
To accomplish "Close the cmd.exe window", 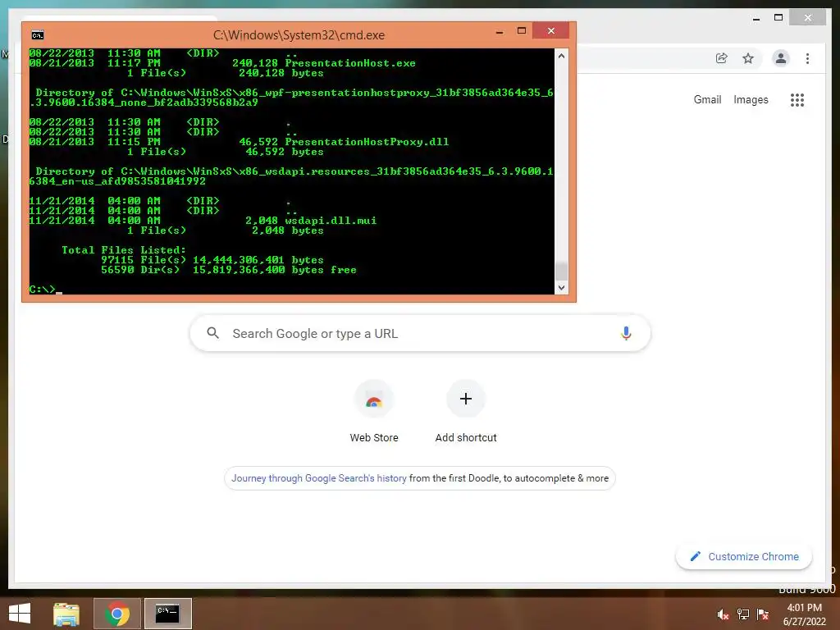I will 550,31.
